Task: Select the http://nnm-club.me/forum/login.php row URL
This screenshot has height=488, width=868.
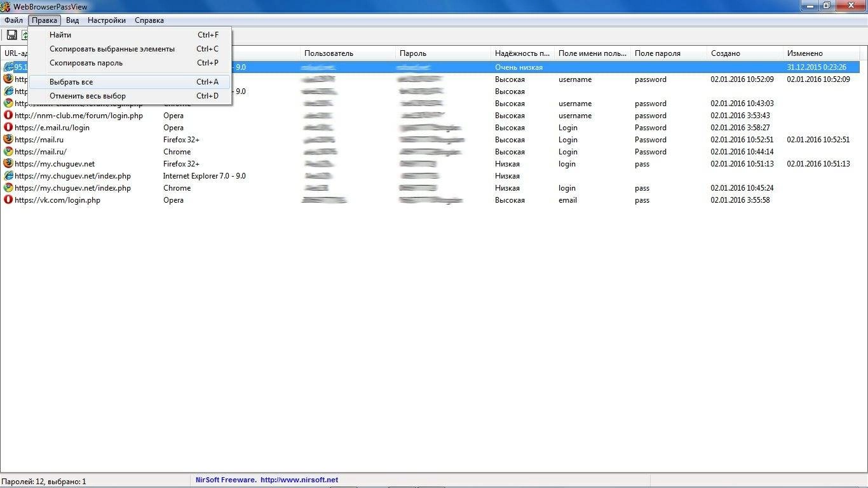Action: [79, 116]
